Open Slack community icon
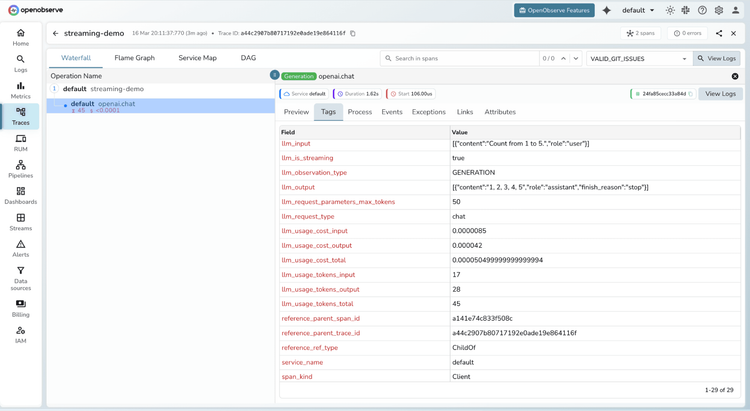Image resolution: width=750 pixels, height=411 pixels. (685, 11)
